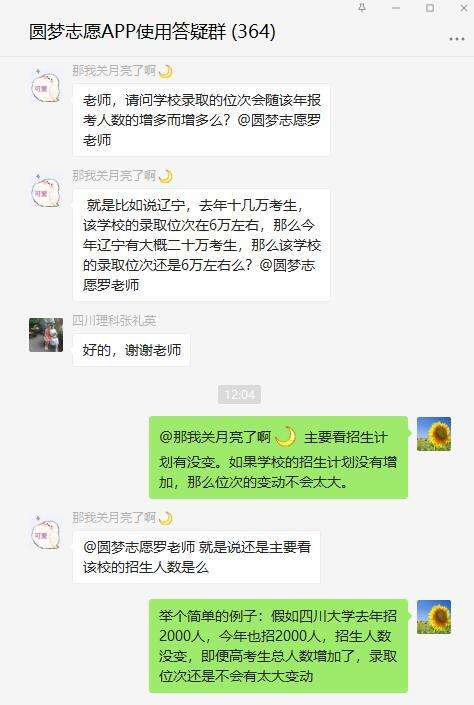The image size is (474, 705).
Task: Select message 就是说还是主要看该校的招生人数是么
Action: [197, 557]
